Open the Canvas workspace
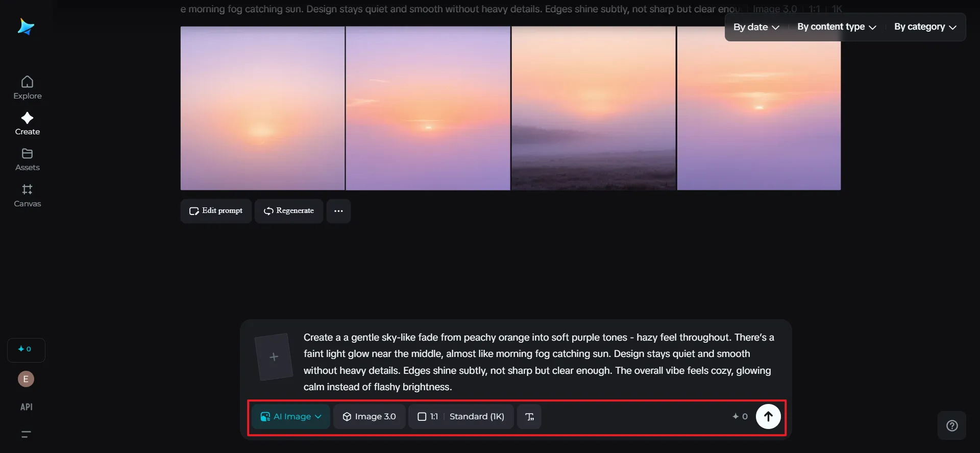 pos(27,196)
